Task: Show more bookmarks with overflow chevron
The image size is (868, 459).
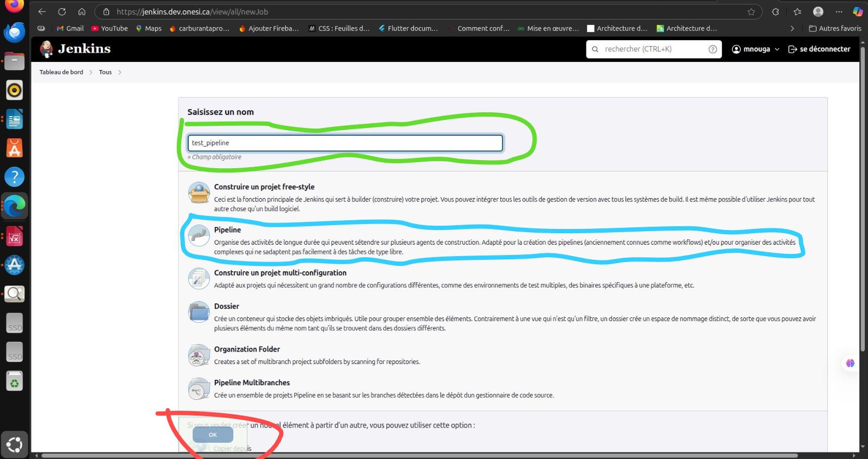Action: pos(792,28)
